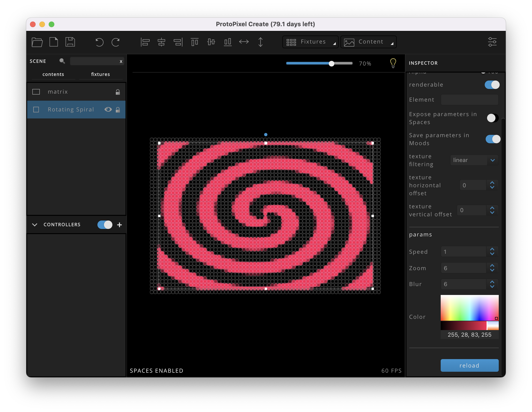
Task: Distribute objects horizontally
Action: pos(244,42)
